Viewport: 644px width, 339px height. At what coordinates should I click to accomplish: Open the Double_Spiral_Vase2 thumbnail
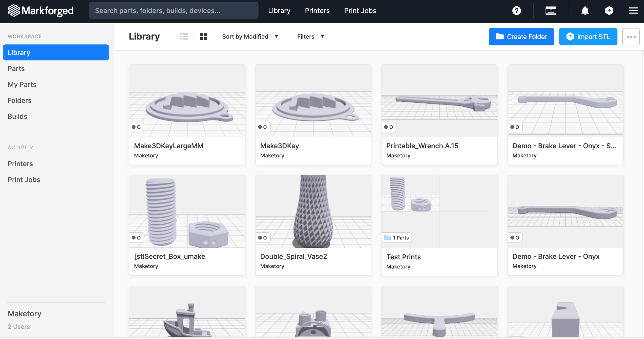click(313, 211)
